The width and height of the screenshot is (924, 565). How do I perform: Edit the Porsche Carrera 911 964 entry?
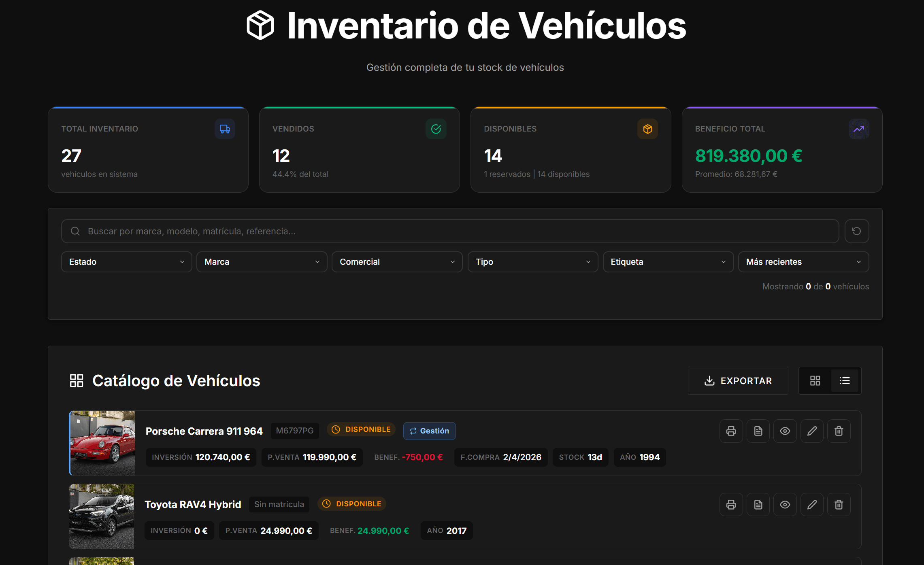point(812,431)
